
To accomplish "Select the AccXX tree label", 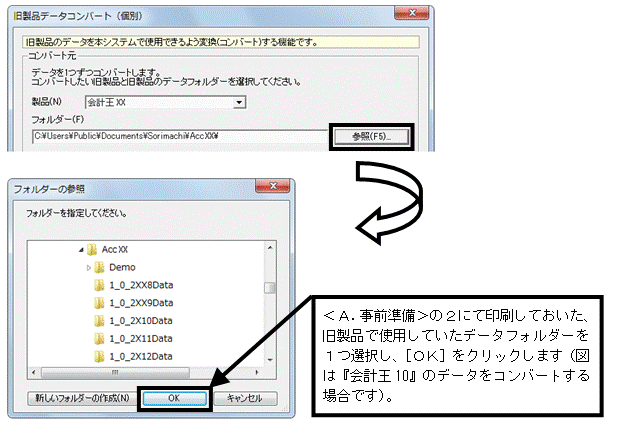I will tap(115, 249).
